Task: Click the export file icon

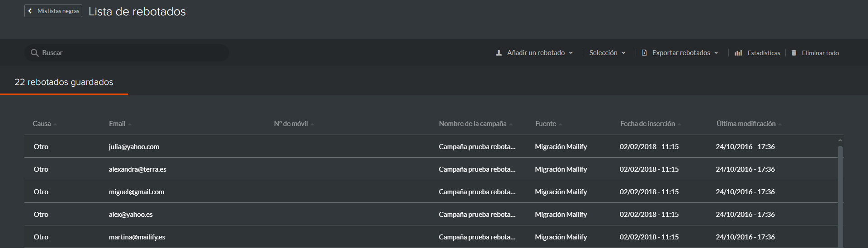Action: 644,53
